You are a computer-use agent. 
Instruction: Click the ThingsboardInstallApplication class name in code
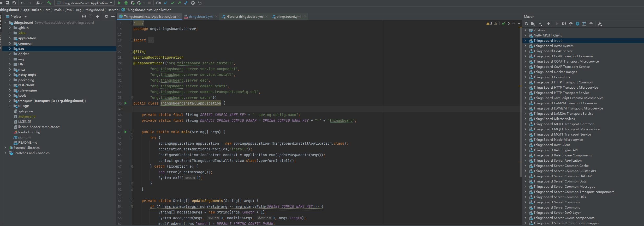pos(190,103)
